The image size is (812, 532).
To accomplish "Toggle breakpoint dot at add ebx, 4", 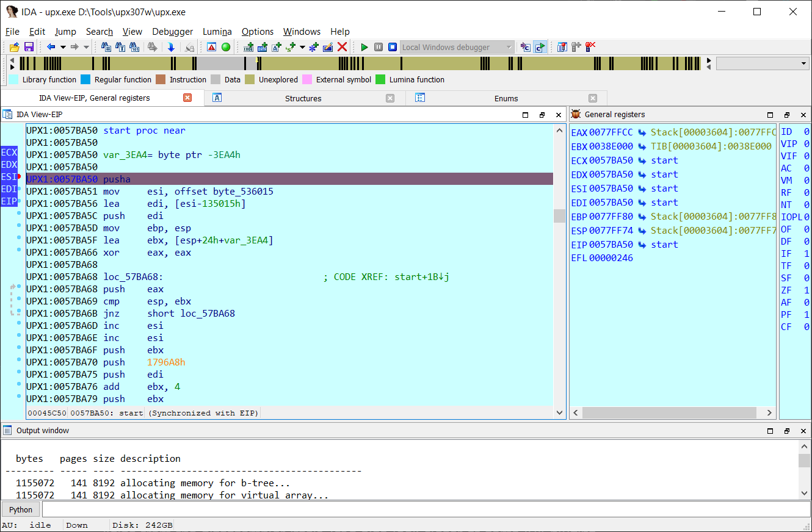I will pos(20,384).
